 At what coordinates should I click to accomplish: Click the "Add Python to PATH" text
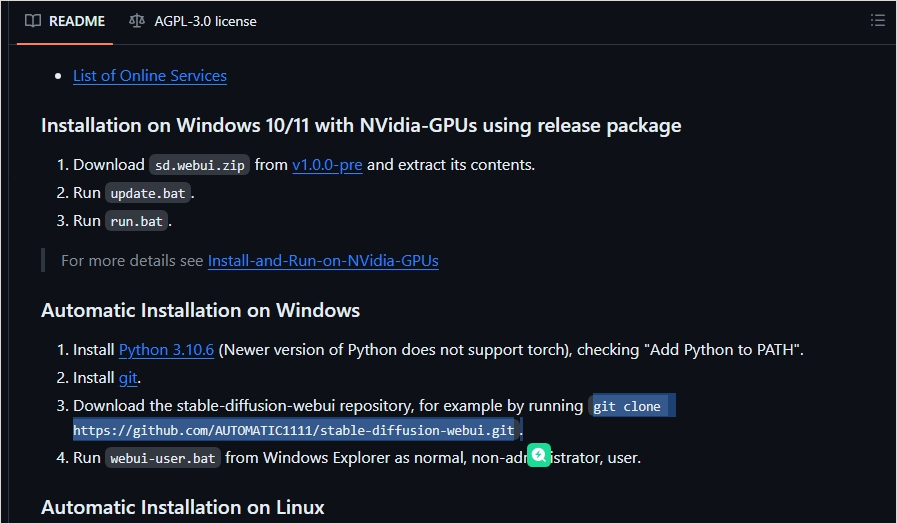[723, 350]
